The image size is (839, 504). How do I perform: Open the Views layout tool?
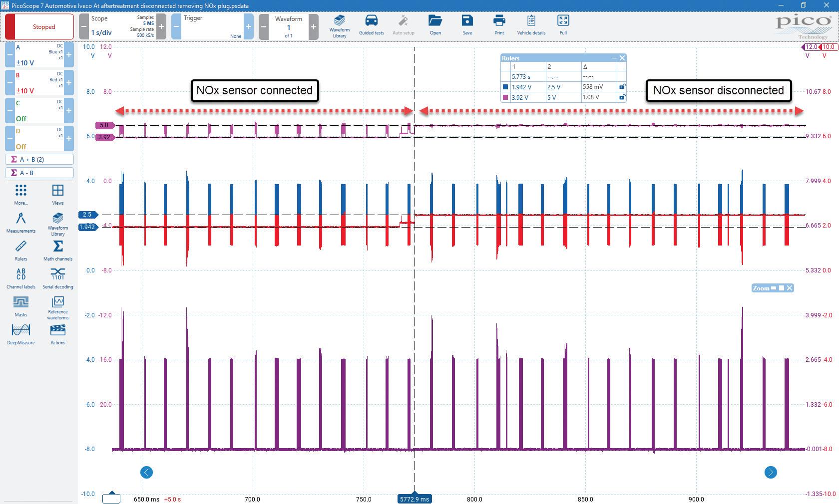(x=58, y=194)
